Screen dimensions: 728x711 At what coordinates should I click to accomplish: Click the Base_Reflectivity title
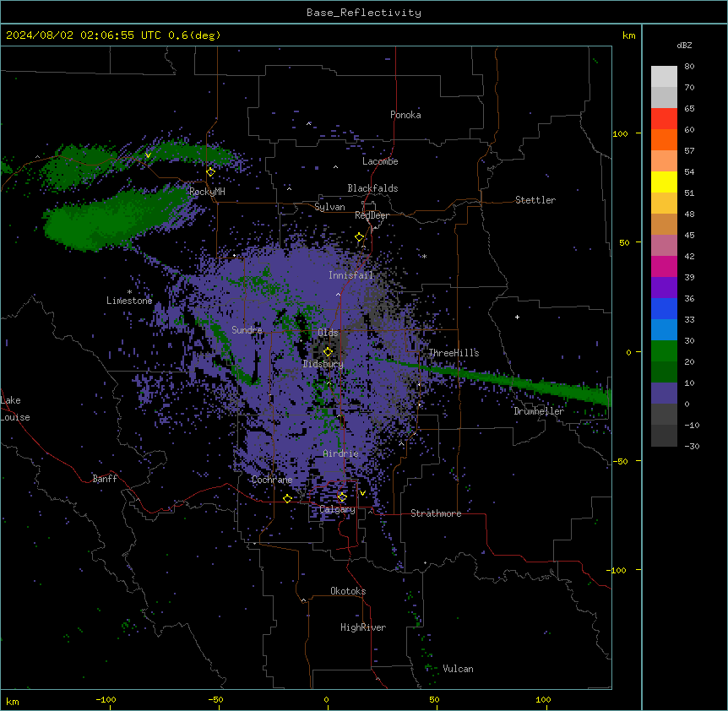(364, 13)
